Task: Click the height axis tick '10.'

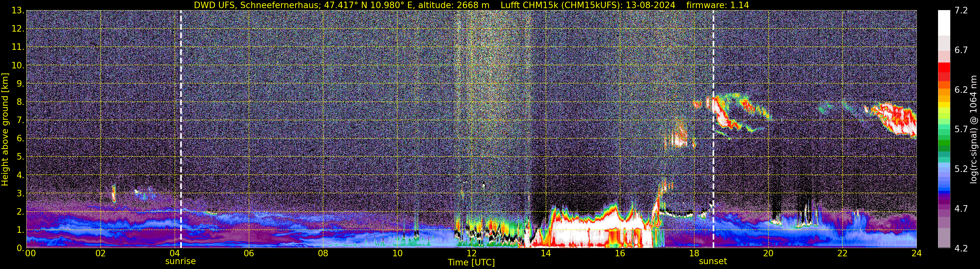Action: click(18, 65)
